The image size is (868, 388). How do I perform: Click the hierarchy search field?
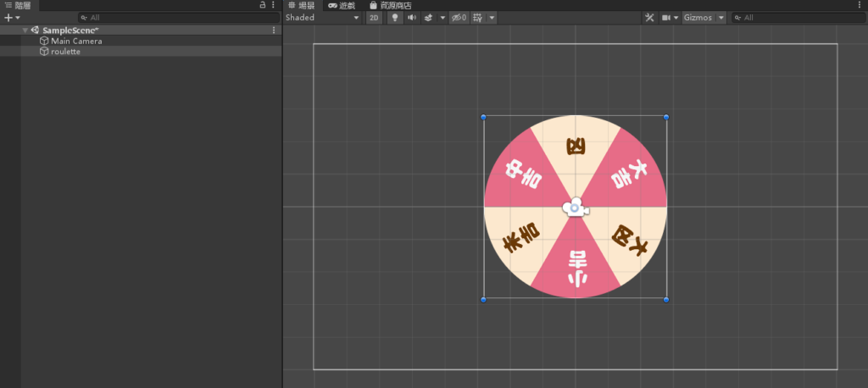click(178, 18)
